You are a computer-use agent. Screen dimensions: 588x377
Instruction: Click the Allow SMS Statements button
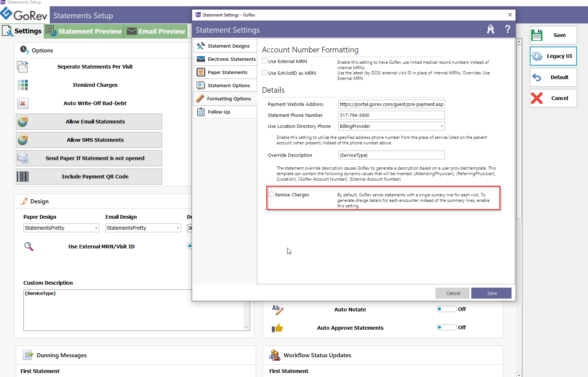point(89,140)
